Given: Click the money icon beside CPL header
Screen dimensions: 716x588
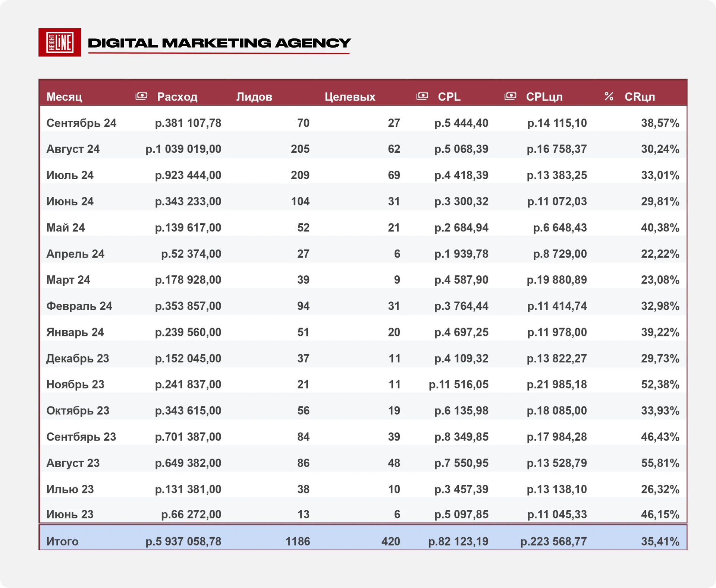Looking at the screenshot, I should 422,96.
